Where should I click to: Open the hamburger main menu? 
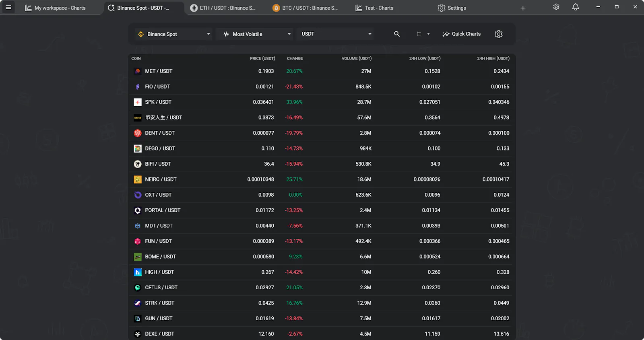[x=8, y=7]
